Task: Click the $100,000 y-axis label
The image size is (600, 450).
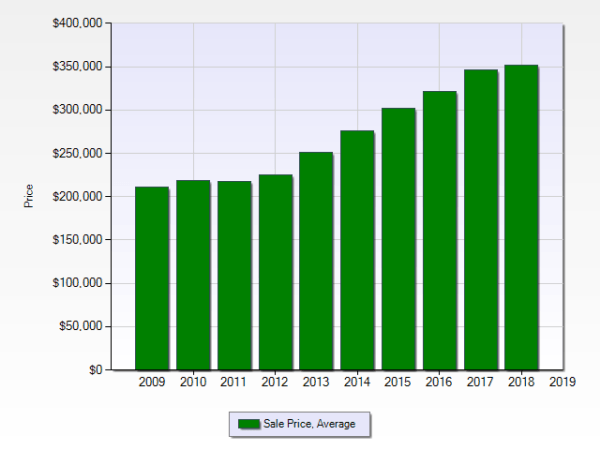Action: [78, 283]
